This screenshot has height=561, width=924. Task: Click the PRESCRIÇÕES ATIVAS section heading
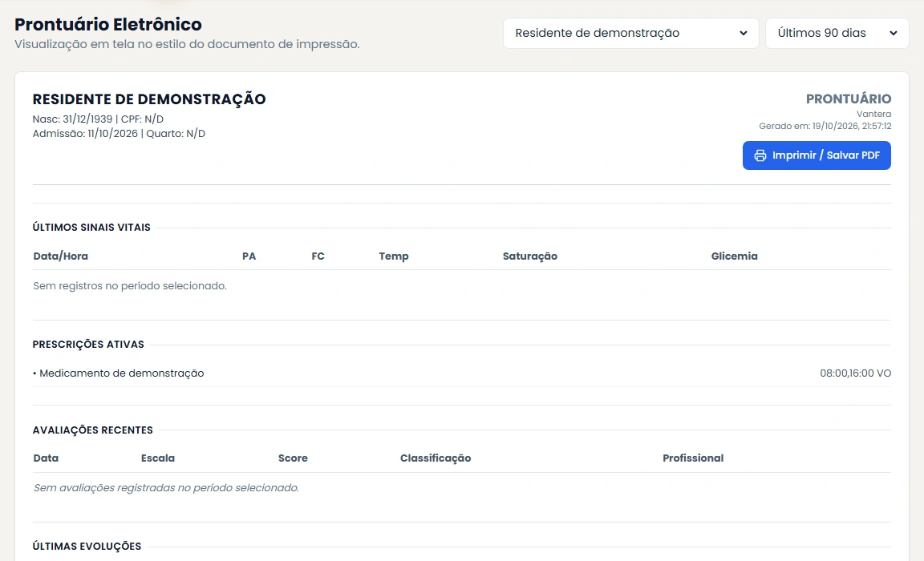(87, 345)
